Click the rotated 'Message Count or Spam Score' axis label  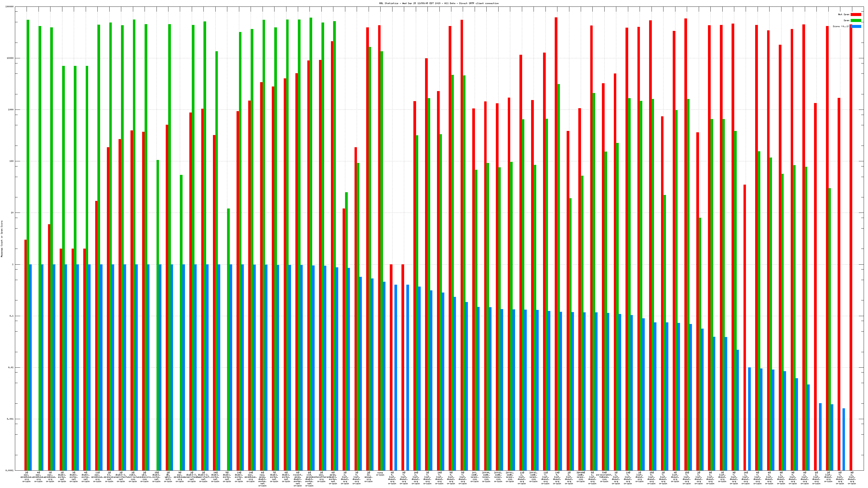[x=2, y=239]
